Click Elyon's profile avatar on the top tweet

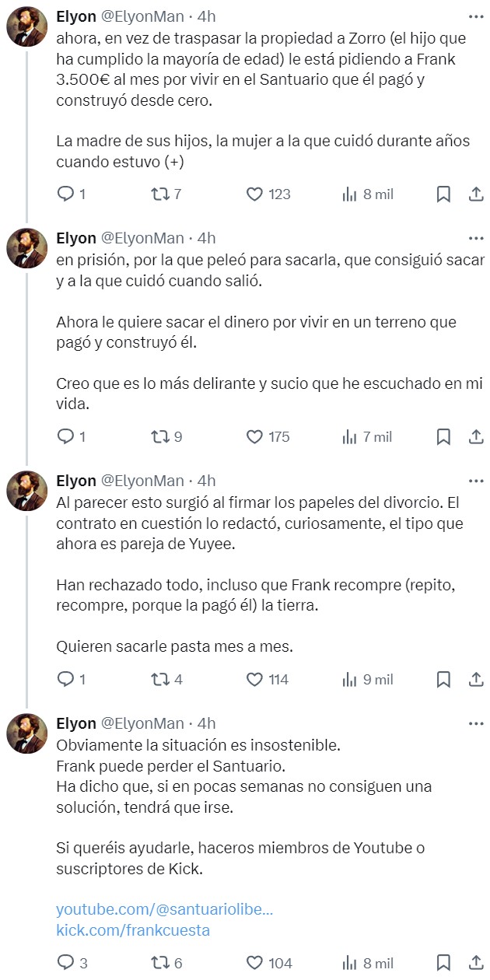tap(25, 25)
